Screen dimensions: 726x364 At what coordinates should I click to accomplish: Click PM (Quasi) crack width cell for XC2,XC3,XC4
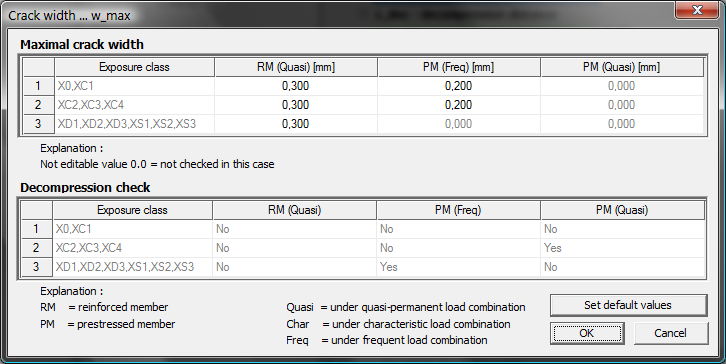pyautogui.click(x=622, y=105)
